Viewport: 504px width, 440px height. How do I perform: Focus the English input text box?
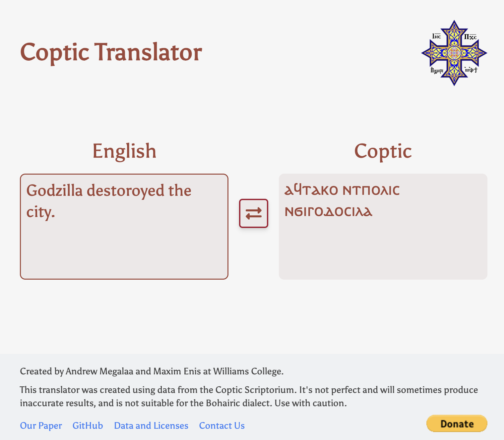tap(124, 227)
